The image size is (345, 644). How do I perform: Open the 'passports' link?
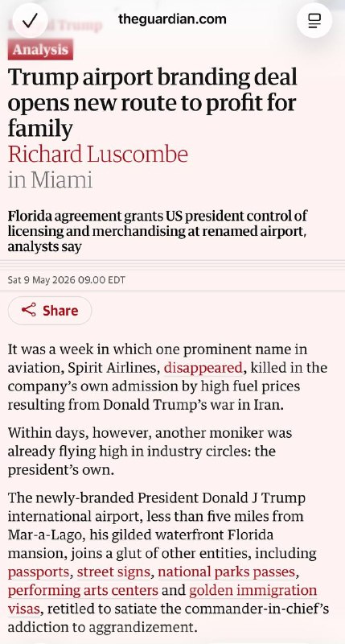[x=39, y=572]
